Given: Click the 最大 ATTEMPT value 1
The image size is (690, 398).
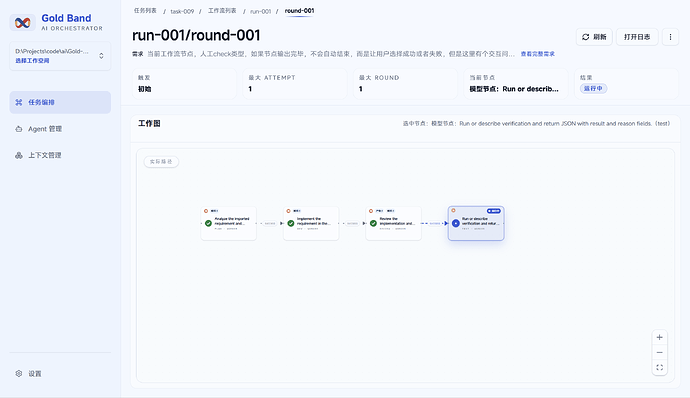Looking at the screenshot, I should (x=250, y=89).
